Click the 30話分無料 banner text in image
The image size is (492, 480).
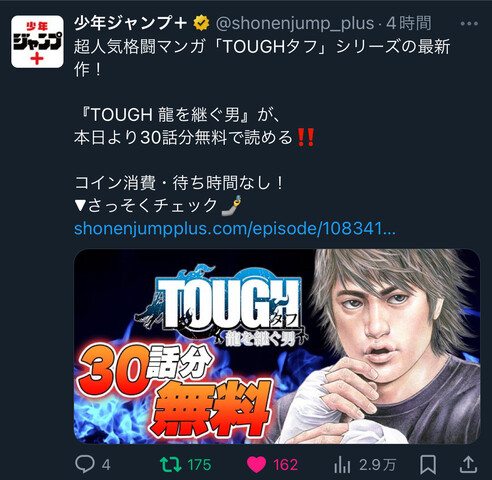(x=173, y=390)
